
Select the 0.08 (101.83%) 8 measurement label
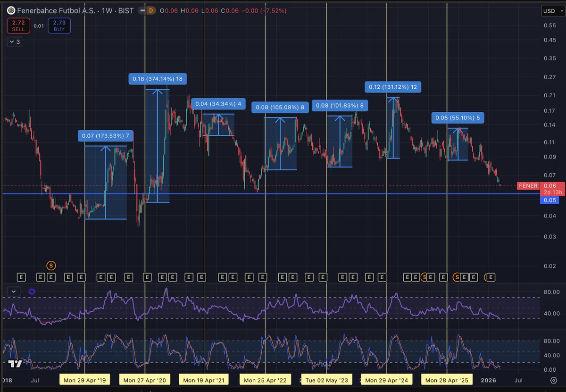(340, 106)
